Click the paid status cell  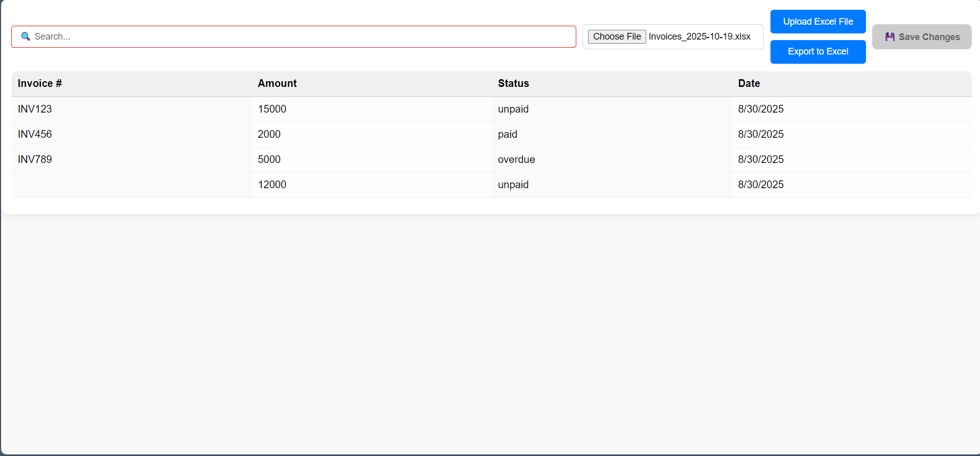507,134
